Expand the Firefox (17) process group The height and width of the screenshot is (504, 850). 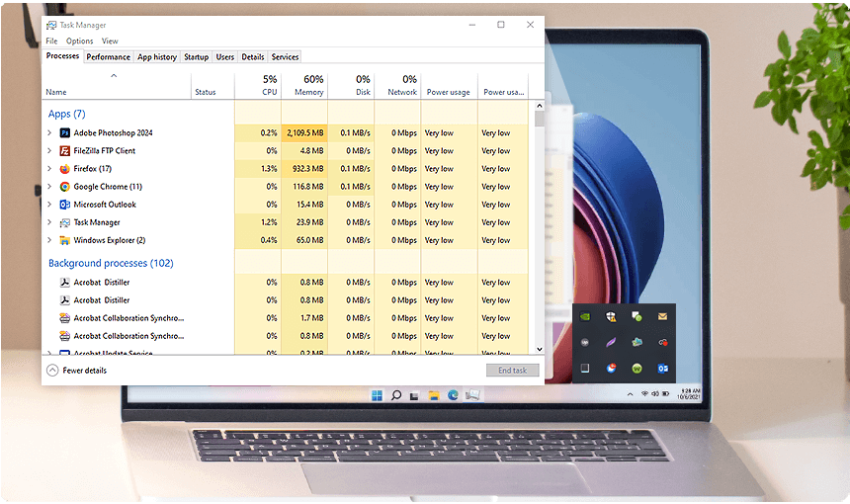point(49,169)
